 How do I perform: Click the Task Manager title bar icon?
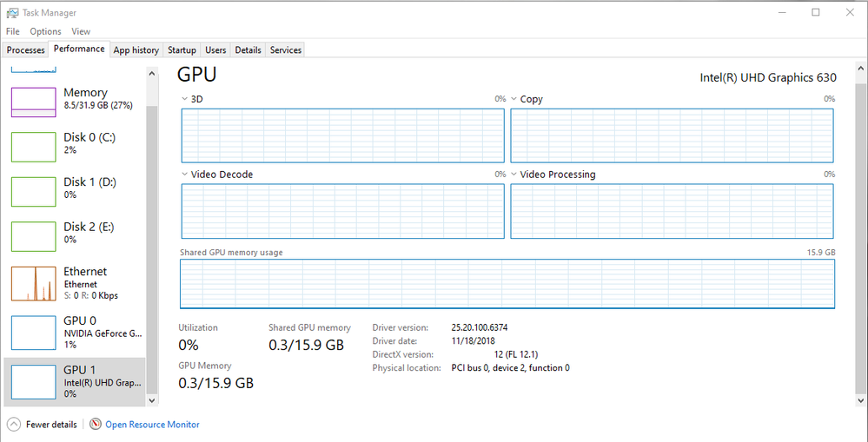12,13
